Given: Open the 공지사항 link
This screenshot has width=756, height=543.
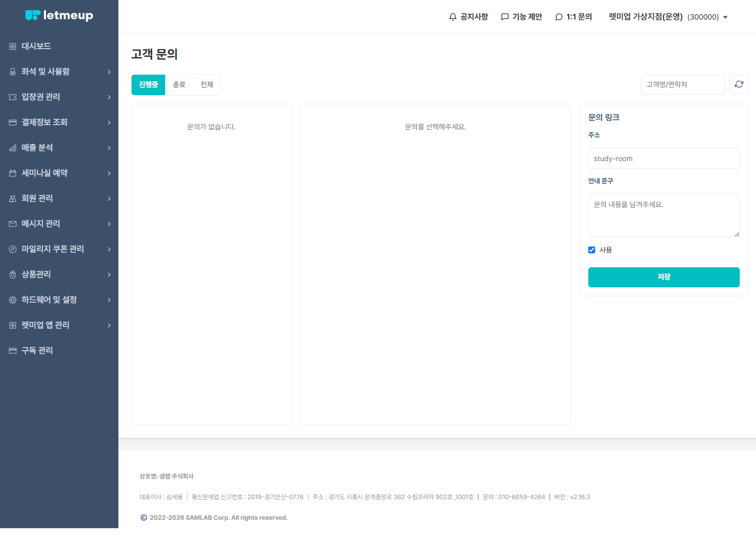Looking at the screenshot, I should [468, 17].
